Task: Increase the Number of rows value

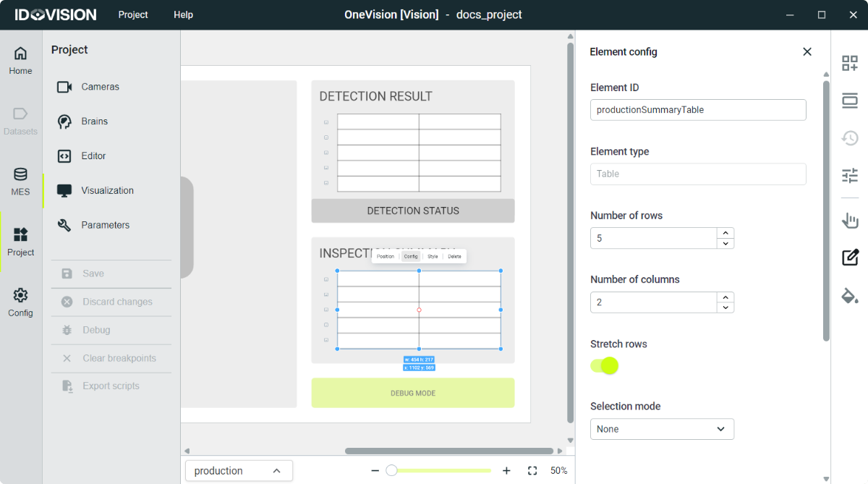Action: [726, 233]
